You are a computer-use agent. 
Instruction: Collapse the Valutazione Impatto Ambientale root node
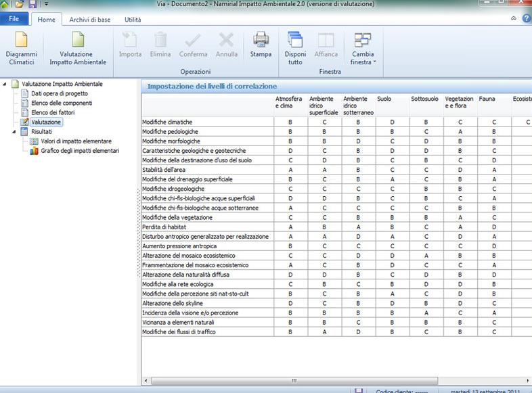[6, 84]
